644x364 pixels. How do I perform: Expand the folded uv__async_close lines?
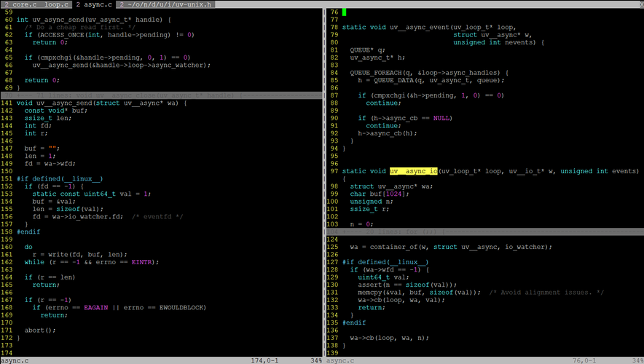(x=161, y=95)
